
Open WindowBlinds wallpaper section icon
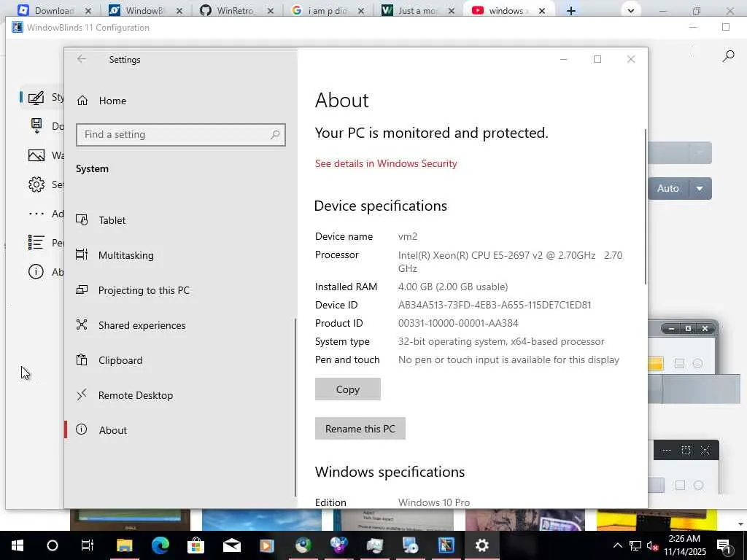(x=36, y=155)
